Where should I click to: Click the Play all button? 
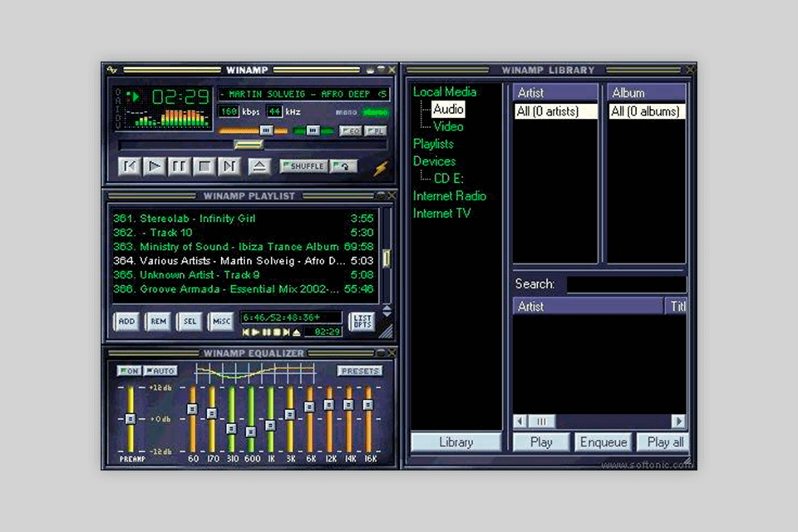pos(665,442)
